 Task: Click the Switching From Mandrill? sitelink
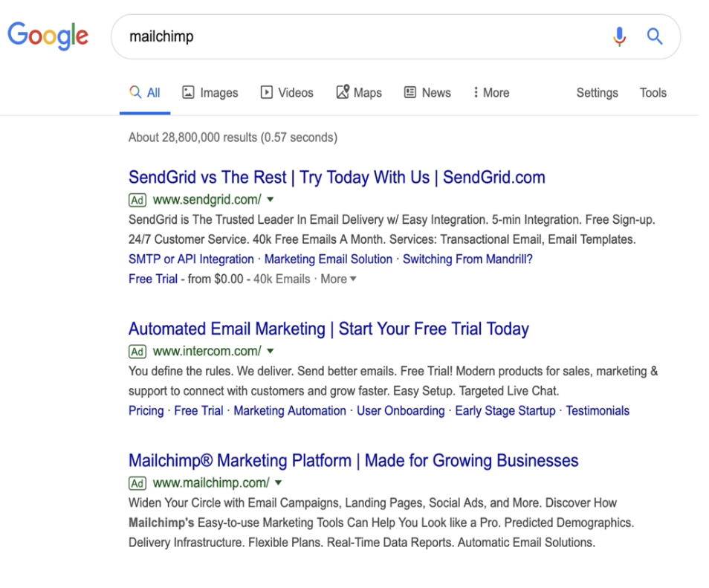[x=467, y=259]
